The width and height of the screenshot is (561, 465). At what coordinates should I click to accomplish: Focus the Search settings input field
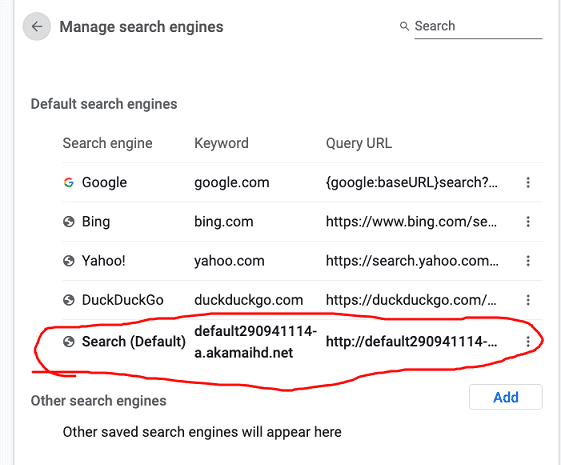478,26
